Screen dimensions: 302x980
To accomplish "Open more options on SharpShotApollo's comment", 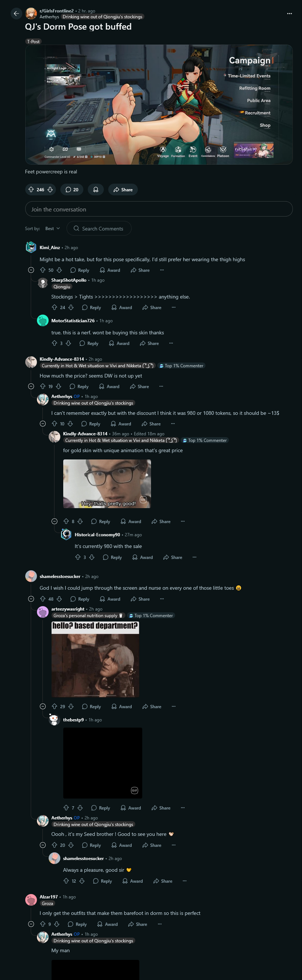I will (174, 307).
